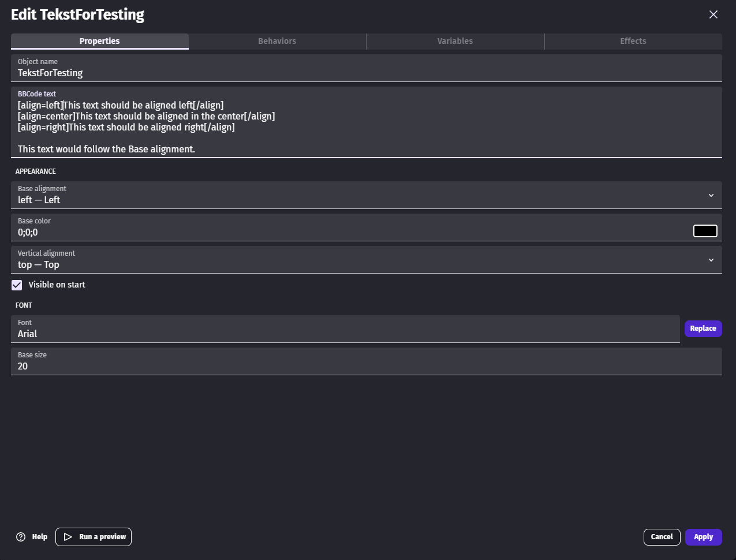Open the Variables tab

coord(455,41)
